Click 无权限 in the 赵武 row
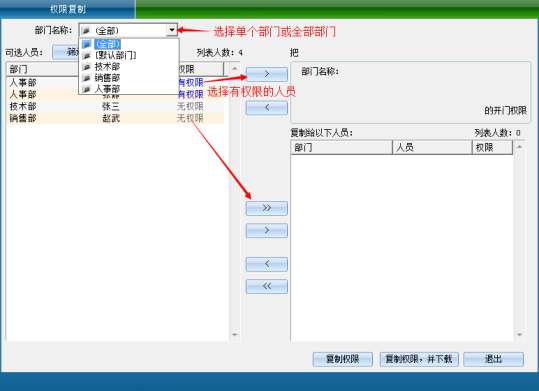 pyautogui.click(x=190, y=118)
